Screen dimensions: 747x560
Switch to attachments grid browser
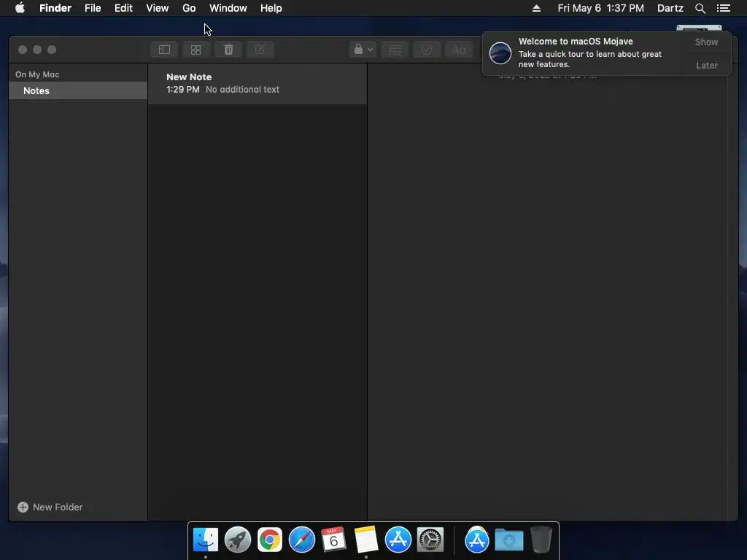point(196,50)
